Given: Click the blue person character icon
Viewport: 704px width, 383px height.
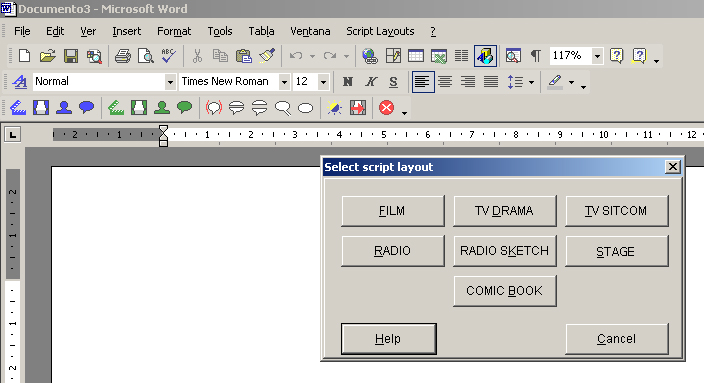Looking at the screenshot, I should 64,108.
